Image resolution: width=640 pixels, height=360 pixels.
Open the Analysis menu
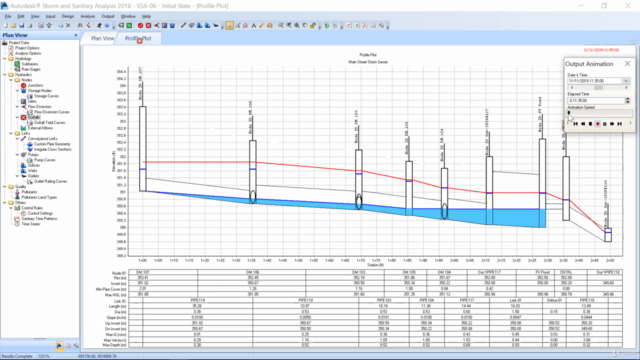[87, 16]
